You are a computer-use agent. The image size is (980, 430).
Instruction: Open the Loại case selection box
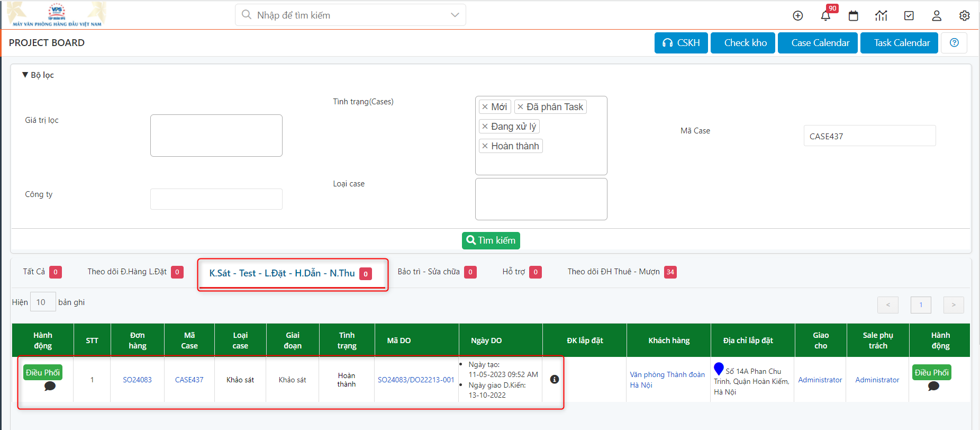click(541, 199)
